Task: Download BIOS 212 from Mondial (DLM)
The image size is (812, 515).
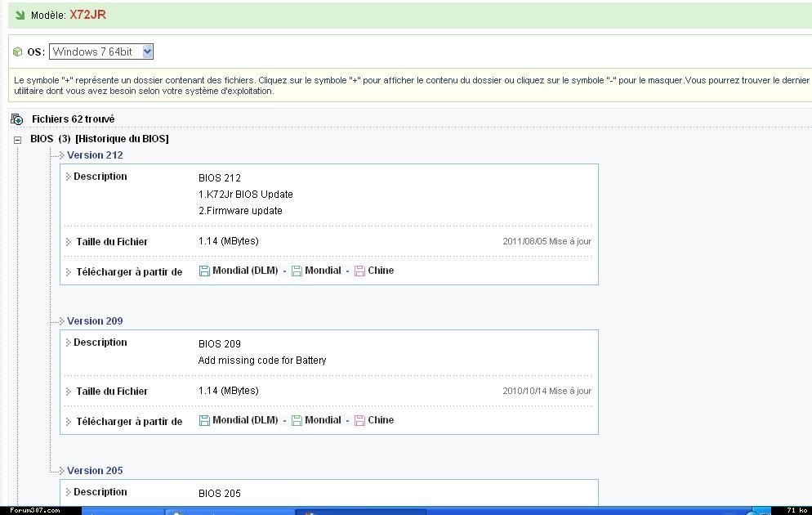Action: click(x=245, y=271)
